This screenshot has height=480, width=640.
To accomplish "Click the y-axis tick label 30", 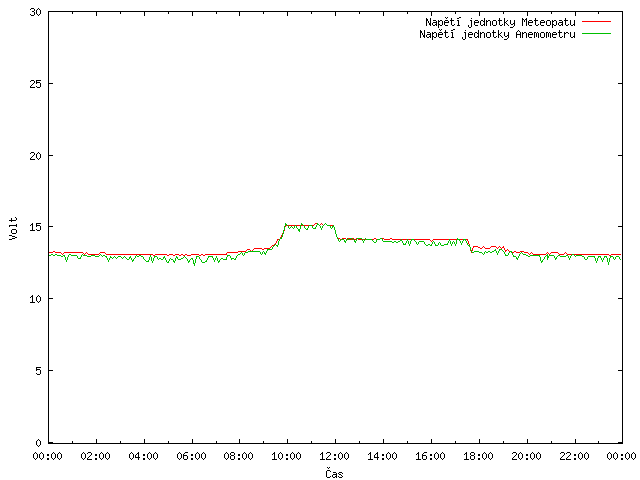I will click(x=36, y=12).
